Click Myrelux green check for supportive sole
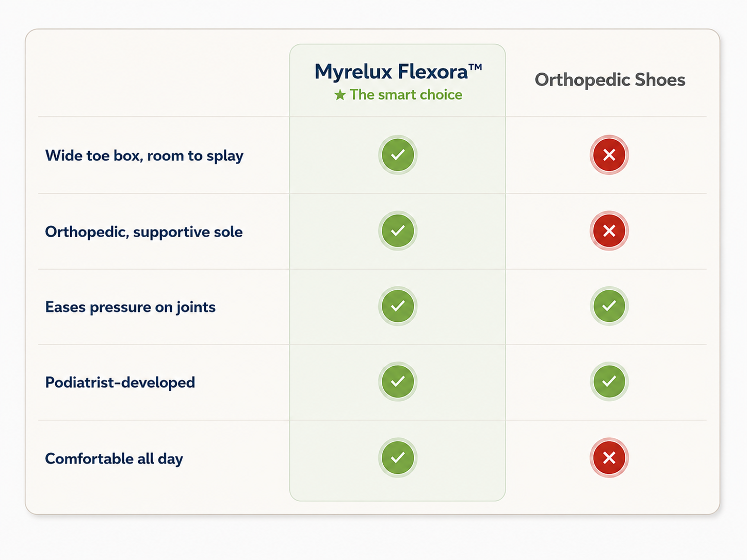Image resolution: width=747 pixels, height=560 pixels. [398, 230]
